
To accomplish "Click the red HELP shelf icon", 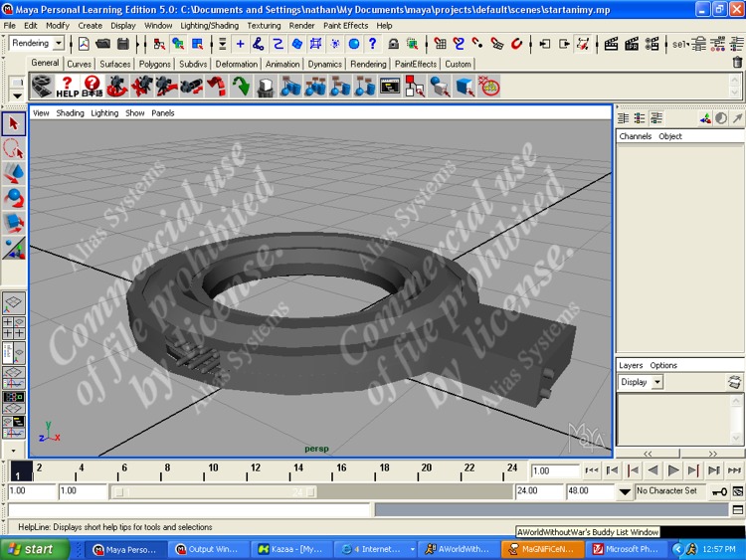I will coord(67,88).
